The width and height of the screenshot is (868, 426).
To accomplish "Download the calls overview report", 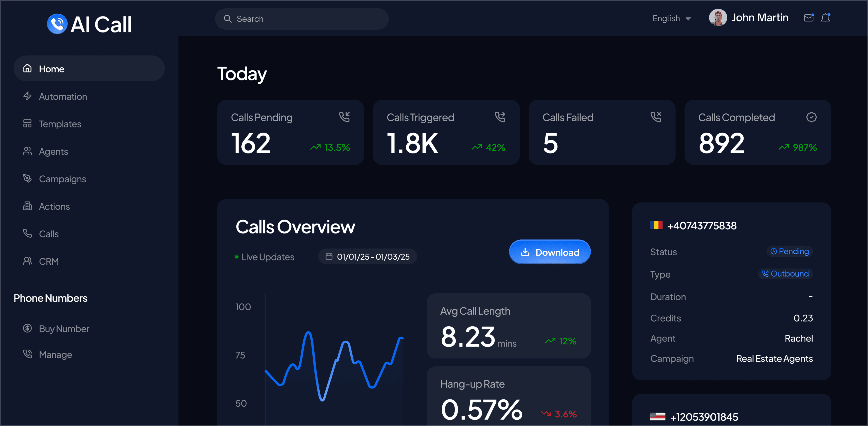I will tap(550, 252).
